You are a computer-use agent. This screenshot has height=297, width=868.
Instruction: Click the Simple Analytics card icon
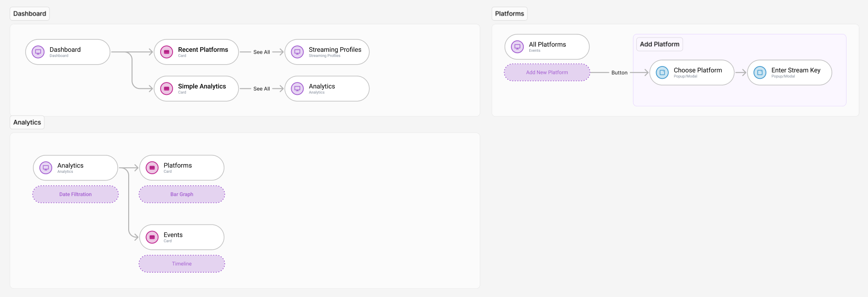pyautogui.click(x=167, y=88)
